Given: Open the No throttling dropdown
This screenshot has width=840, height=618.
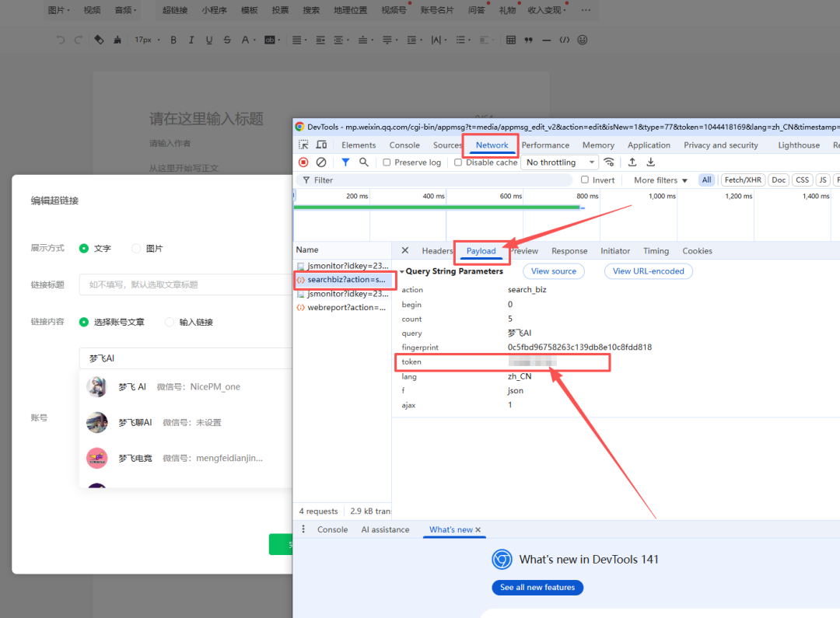Looking at the screenshot, I should [558, 162].
